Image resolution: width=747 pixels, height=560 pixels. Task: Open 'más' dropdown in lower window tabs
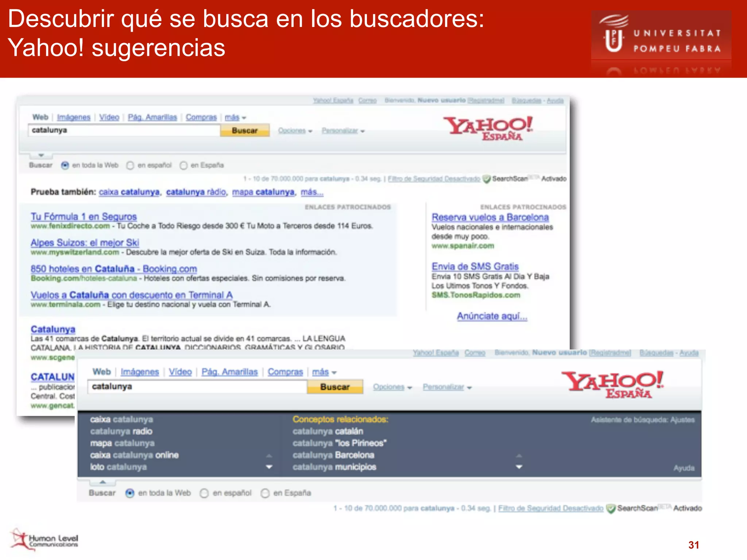click(324, 372)
